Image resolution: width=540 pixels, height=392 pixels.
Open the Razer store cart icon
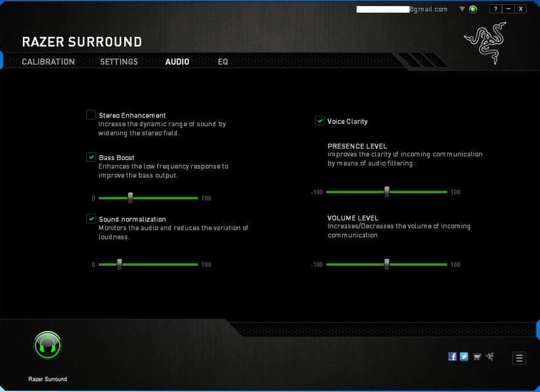pos(477,357)
